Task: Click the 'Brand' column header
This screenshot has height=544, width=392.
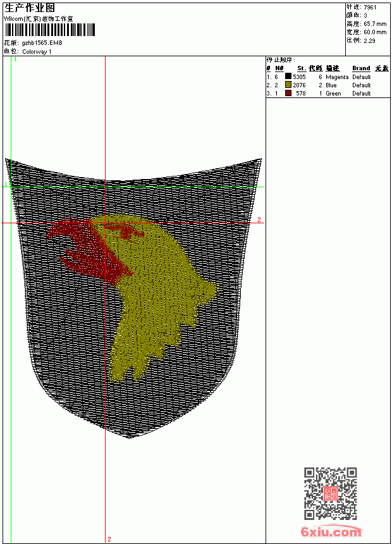Action: (361, 68)
